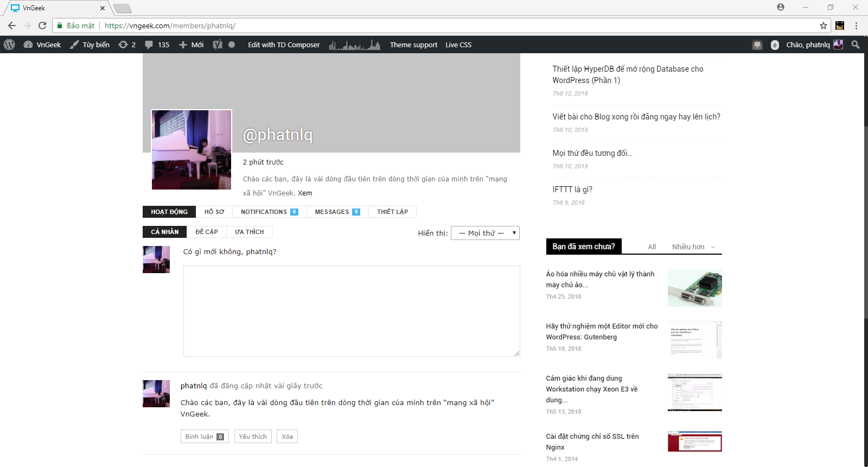Screen dimensions: 868x467
Task: Open Hiển thị Mọi thứ filter dropdown
Action: [486, 233]
